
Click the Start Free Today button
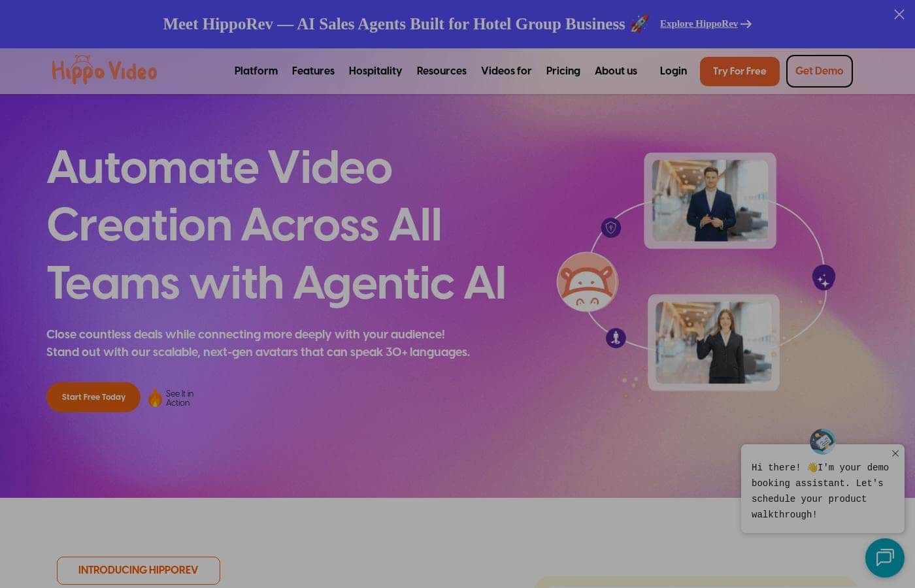coord(93,397)
